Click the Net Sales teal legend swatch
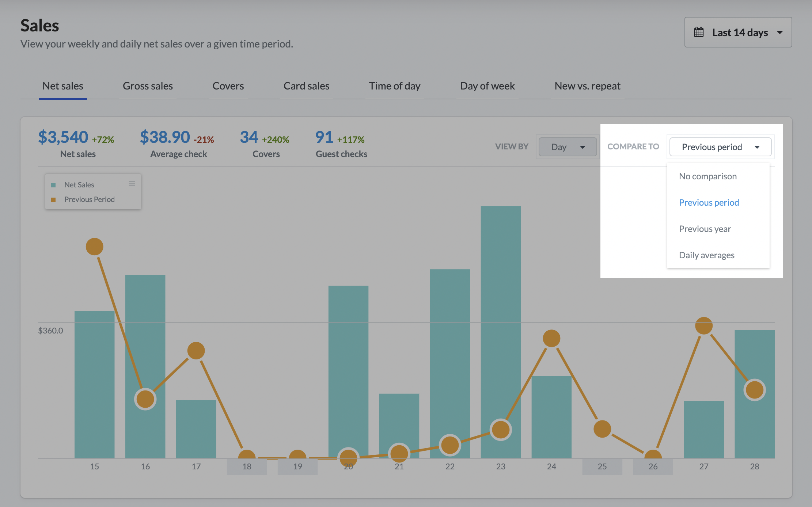This screenshot has width=812, height=507. tap(53, 185)
